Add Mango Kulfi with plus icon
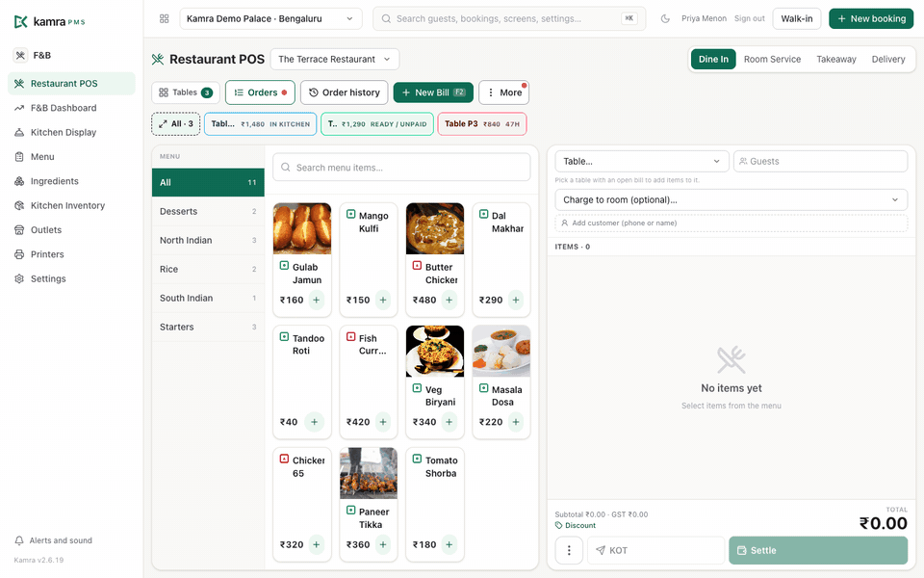The height and width of the screenshot is (578, 924). click(383, 301)
